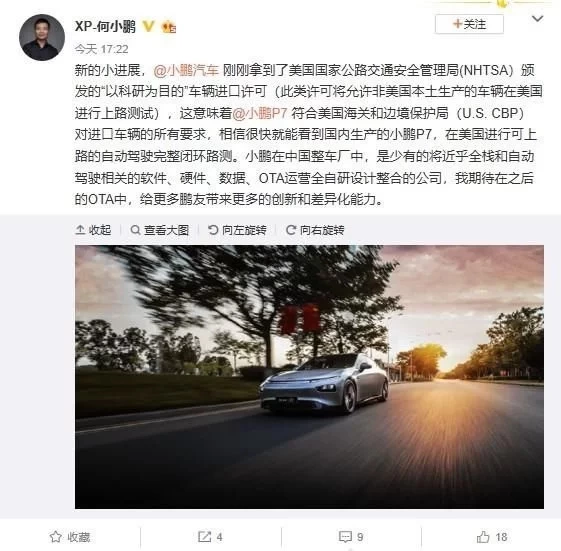Expand the post options chevron
The width and height of the screenshot is (561, 551).
click(x=537, y=19)
